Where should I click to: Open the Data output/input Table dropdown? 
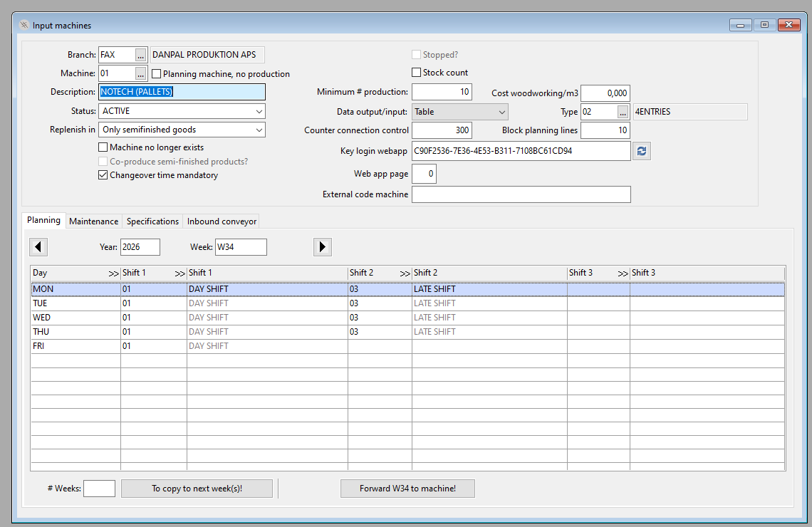(x=460, y=112)
